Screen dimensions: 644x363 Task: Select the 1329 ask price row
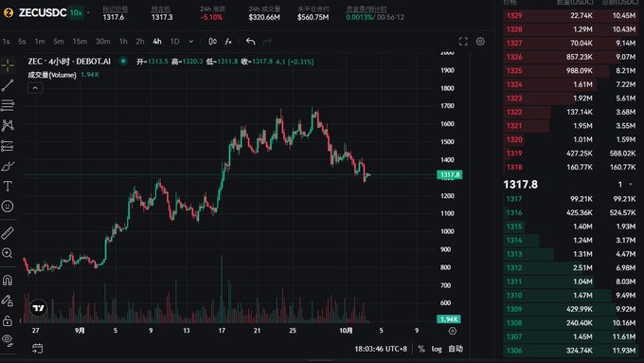coord(571,15)
